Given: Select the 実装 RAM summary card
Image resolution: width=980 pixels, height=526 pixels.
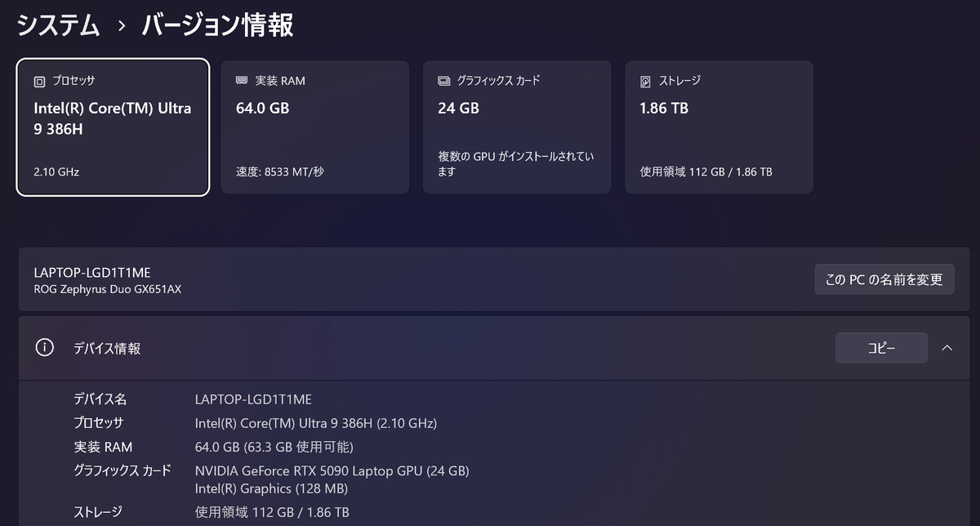Looking at the screenshot, I should click(314, 127).
